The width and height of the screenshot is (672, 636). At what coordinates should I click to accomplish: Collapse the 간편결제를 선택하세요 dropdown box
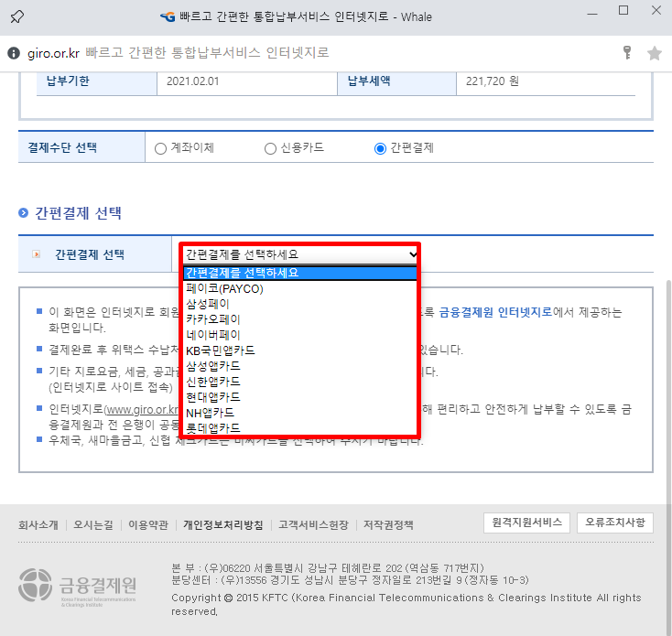300,254
